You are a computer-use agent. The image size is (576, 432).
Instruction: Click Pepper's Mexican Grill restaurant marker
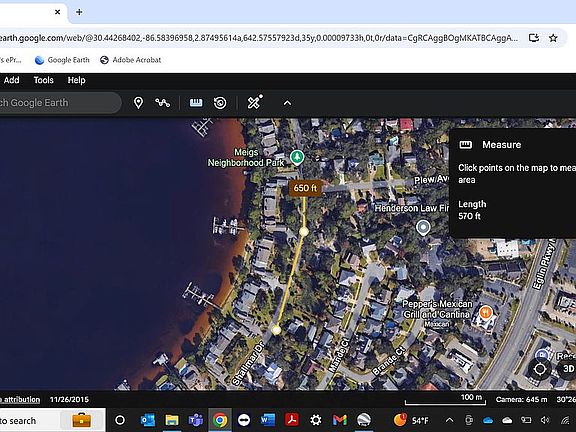point(486,312)
